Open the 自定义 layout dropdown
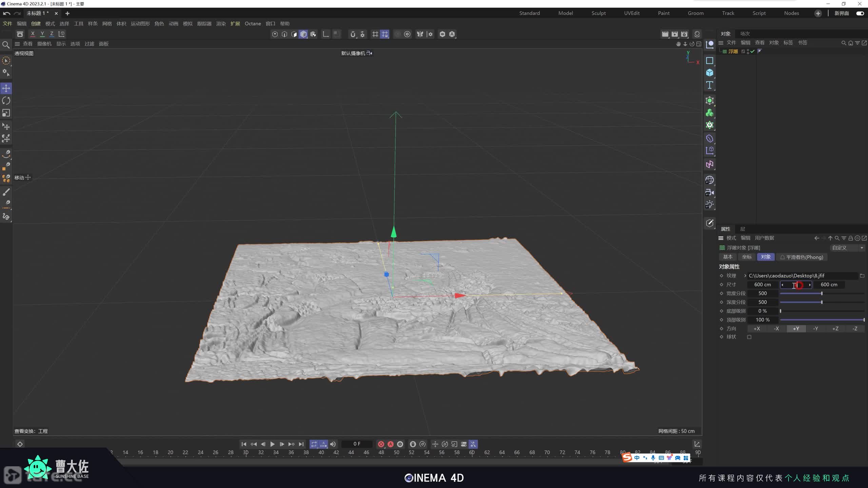The height and width of the screenshot is (488, 868). (847, 248)
